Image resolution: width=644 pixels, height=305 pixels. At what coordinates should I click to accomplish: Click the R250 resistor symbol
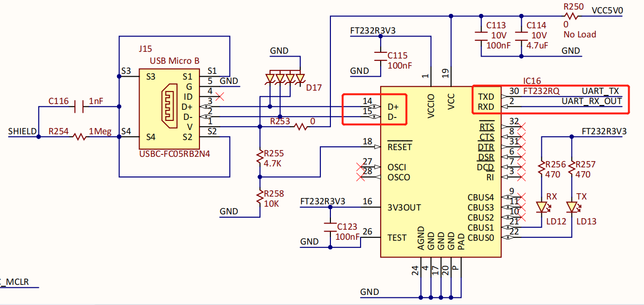point(572,16)
